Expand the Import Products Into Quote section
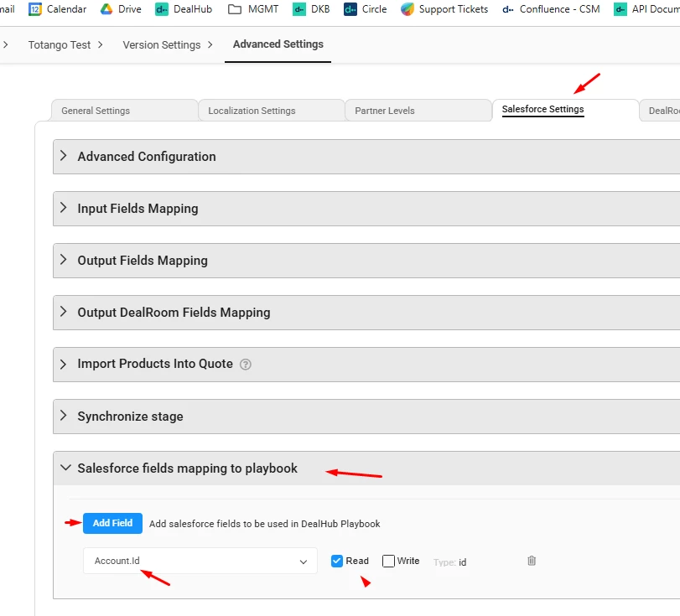Viewport: 680px width, 616px height. click(x=64, y=364)
